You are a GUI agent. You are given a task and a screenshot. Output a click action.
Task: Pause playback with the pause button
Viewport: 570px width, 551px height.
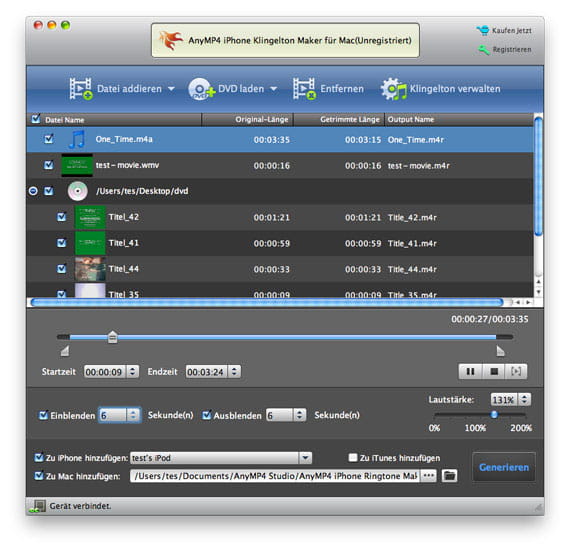pyautogui.click(x=470, y=371)
